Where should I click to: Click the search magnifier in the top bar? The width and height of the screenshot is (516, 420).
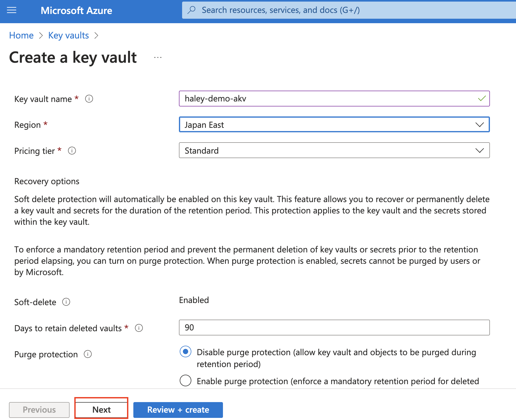pos(192,10)
